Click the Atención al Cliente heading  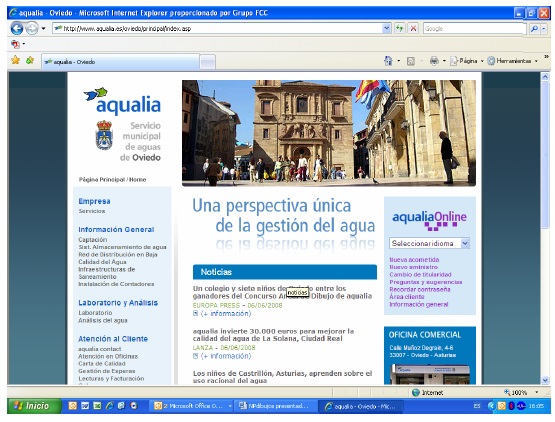[113, 339]
